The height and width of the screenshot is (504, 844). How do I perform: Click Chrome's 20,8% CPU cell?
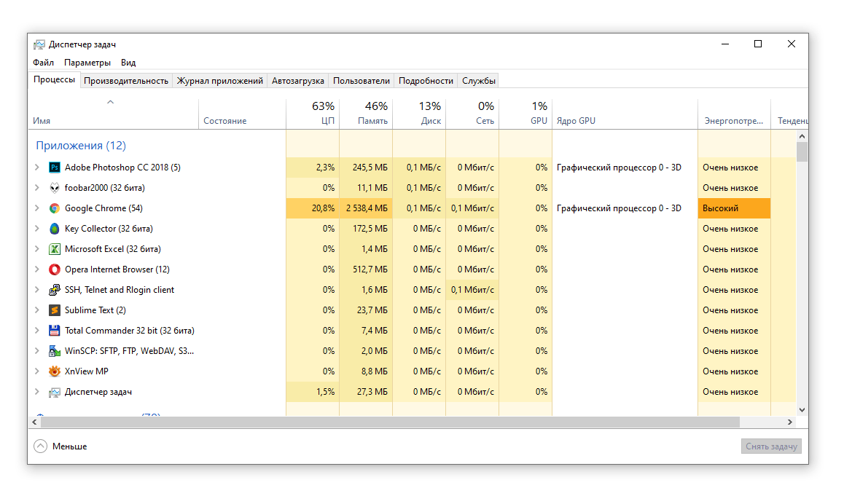(x=313, y=208)
